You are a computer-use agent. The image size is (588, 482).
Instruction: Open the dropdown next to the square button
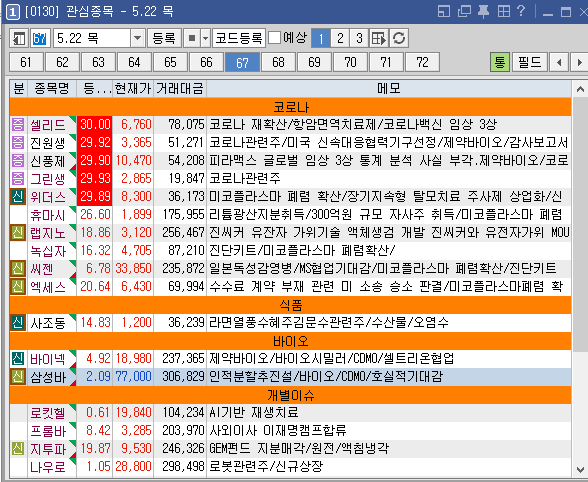206,38
